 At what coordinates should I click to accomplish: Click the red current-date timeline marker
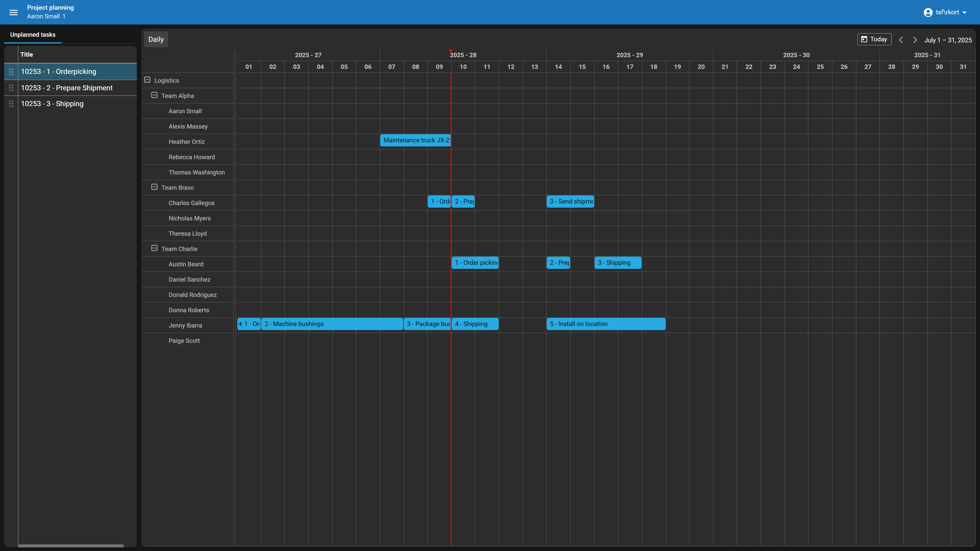[x=451, y=51]
